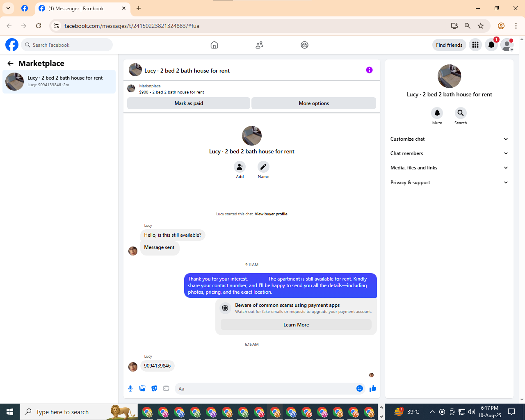525x420 pixels.
Task: Go back using the Marketplace arrow
Action: click(10, 64)
